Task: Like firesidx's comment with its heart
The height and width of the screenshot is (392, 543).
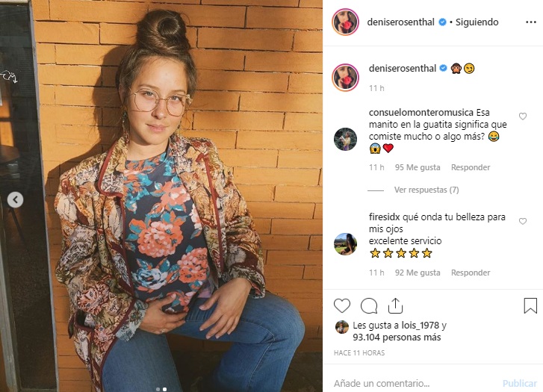Action: pyautogui.click(x=523, y=221)
